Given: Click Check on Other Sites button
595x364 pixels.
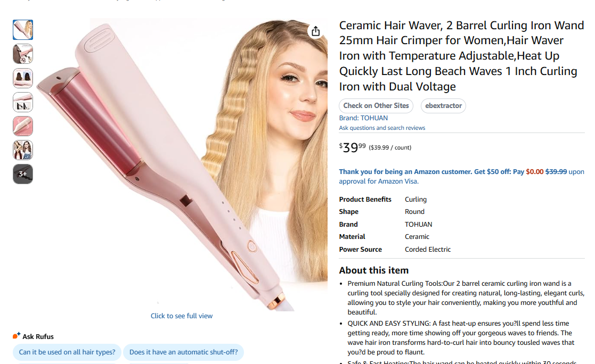Looking at the screenshot, I should (376, 106).
